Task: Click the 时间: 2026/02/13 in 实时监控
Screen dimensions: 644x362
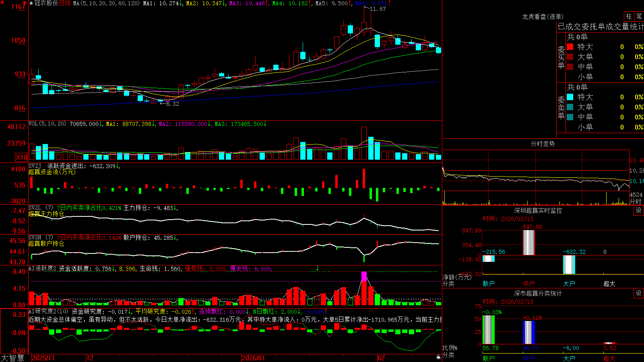Action: [508, 219]
